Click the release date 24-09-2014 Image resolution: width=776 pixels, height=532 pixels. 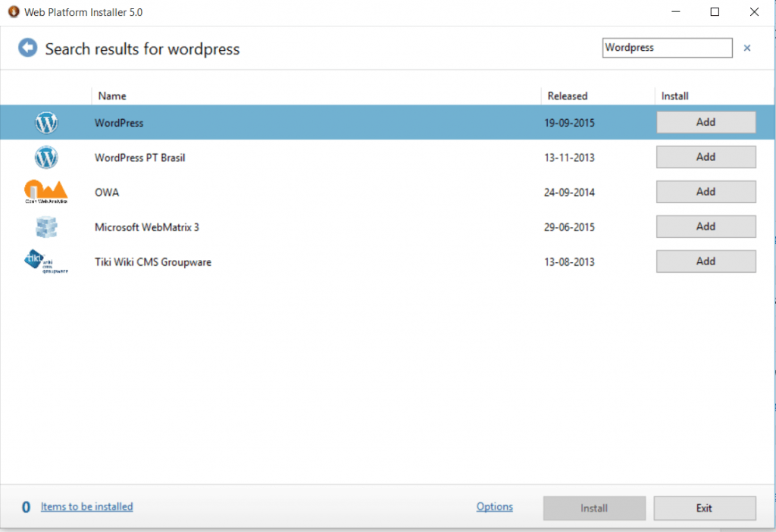569,192
